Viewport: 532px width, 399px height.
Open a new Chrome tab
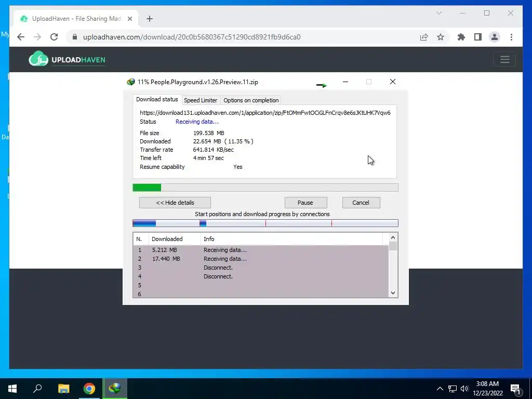click(150, 19)
